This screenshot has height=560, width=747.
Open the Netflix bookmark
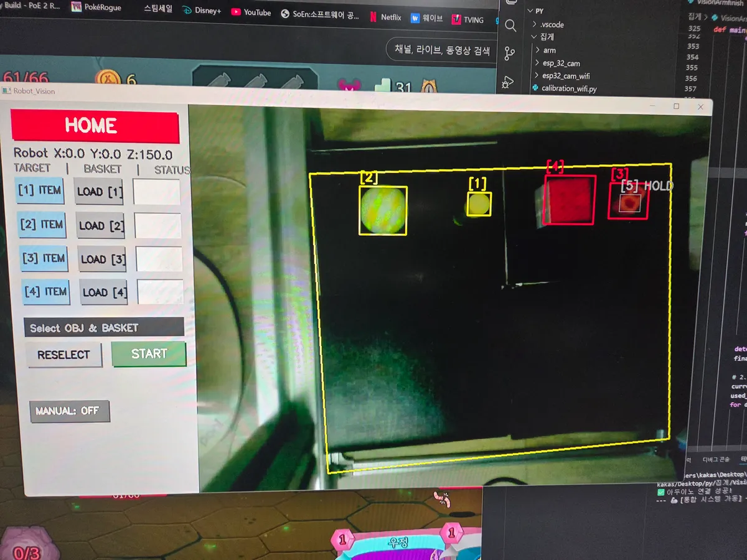385,17
